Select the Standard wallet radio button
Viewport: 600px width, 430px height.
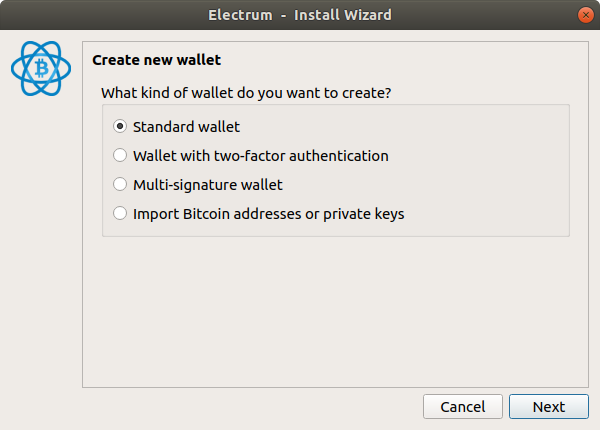point(120,126)
